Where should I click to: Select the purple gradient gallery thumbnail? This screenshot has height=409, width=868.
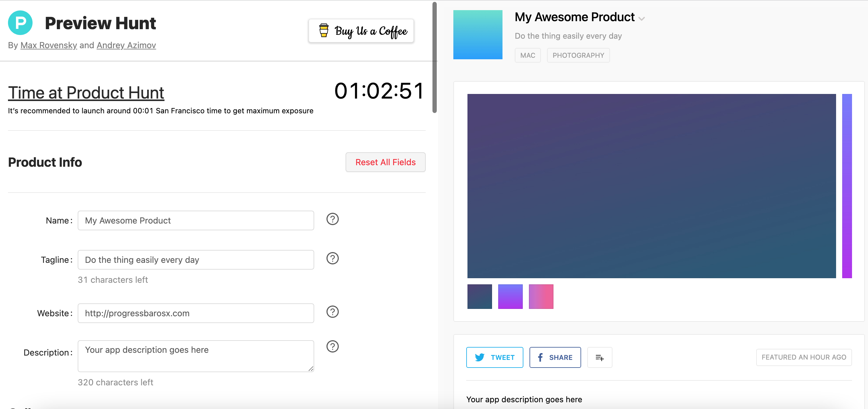coord(510,297)
